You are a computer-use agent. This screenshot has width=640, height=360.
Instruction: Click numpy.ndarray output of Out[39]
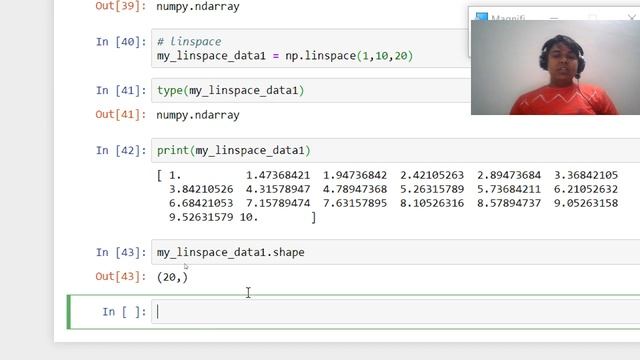pyautogui.click(x=198, y=7)
